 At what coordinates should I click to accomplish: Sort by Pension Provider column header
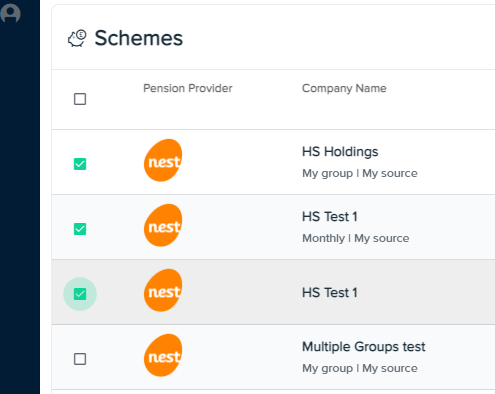point(188,88)
